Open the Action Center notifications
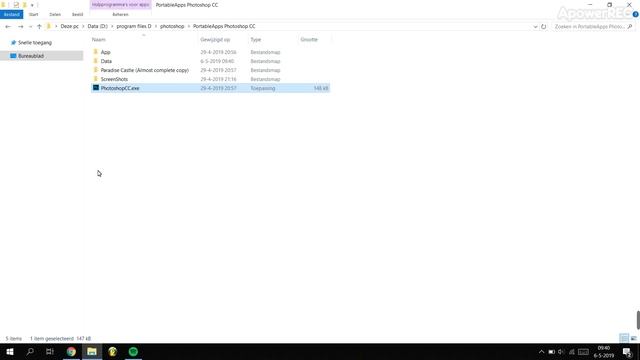 [x=628, y=351]
